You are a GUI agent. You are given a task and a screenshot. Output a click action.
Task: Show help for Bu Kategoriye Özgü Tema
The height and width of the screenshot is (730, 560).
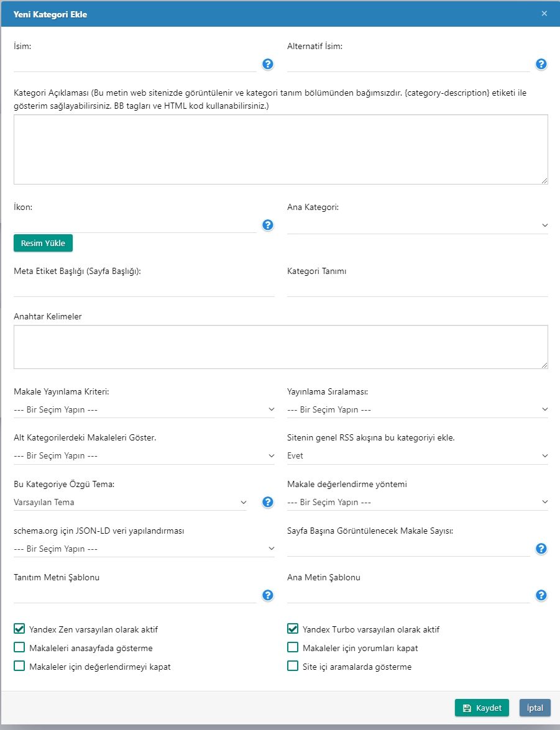coord(268,502)
